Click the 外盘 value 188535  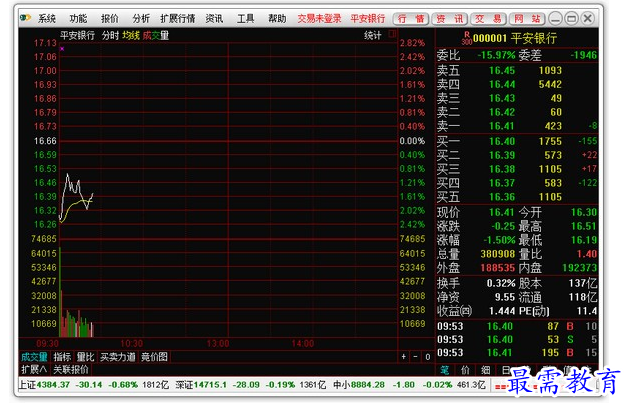tap(497, 268)
